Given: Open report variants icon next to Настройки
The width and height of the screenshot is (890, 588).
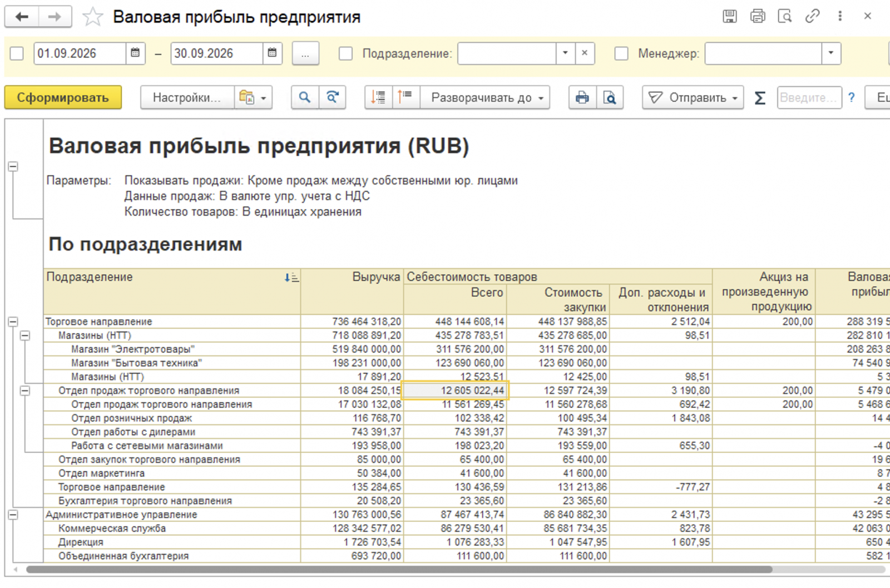Looking at the screenshot, I should [253, 97].
